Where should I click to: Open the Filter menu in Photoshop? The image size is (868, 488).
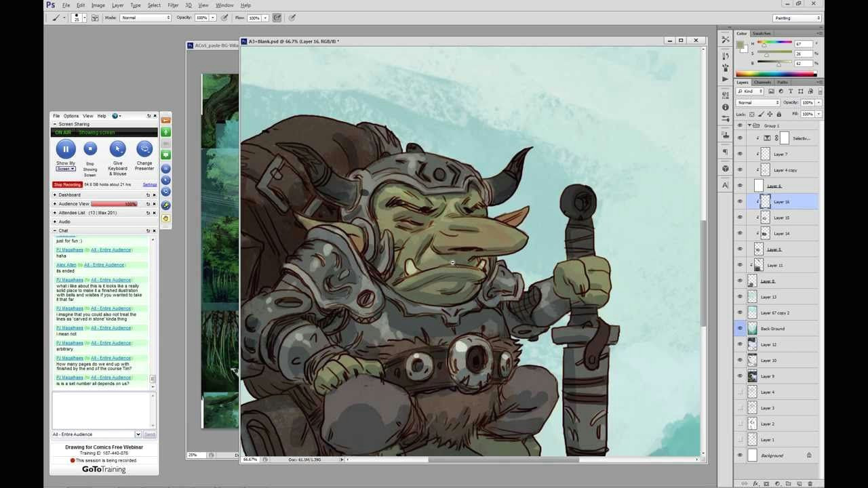(x=173, y=5)
